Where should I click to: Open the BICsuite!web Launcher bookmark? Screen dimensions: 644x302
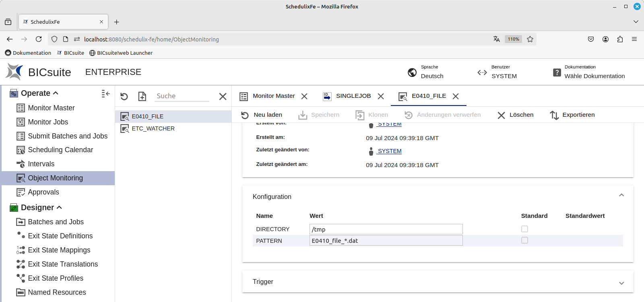[x=121, y=53]
